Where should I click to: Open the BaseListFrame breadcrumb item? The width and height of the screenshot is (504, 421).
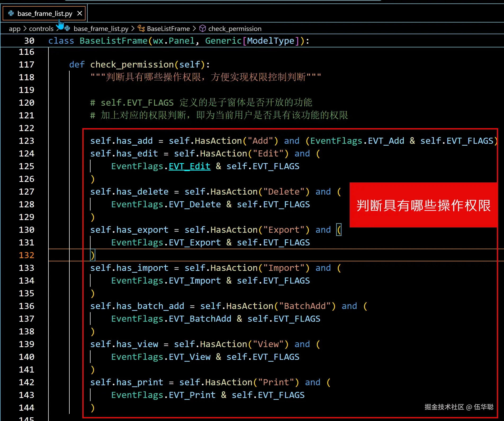(x=168, y=29)
